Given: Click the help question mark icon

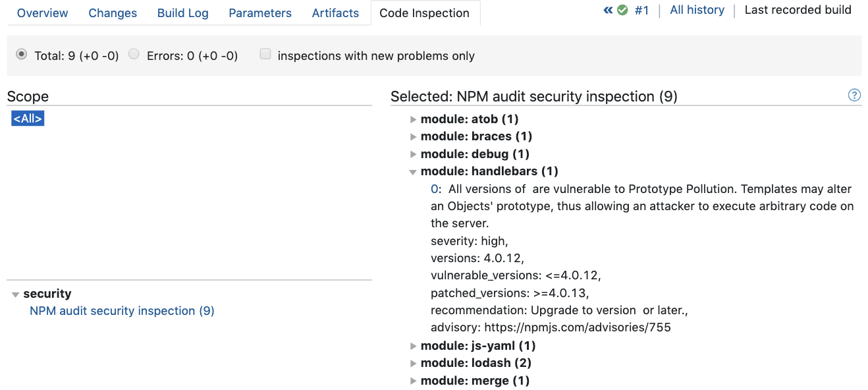Looking at the screenshot, I should click(x=854, y=96).
